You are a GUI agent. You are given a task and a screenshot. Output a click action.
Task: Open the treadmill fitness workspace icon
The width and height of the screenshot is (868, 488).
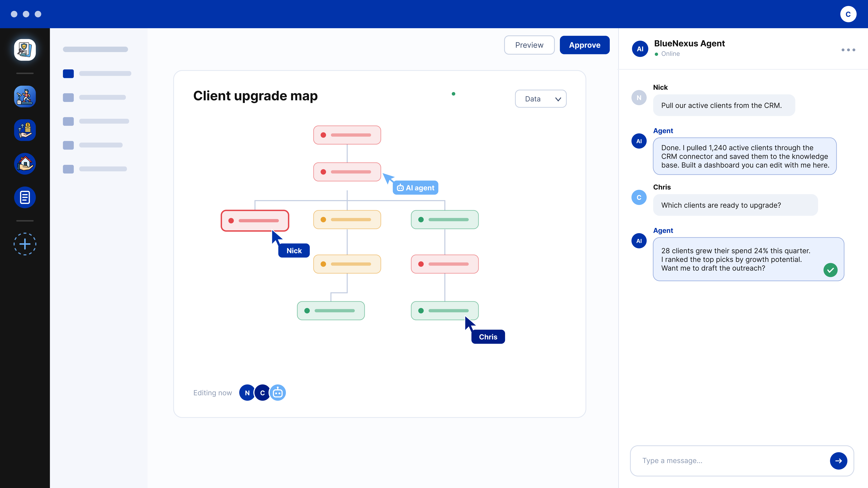point(25,97)
